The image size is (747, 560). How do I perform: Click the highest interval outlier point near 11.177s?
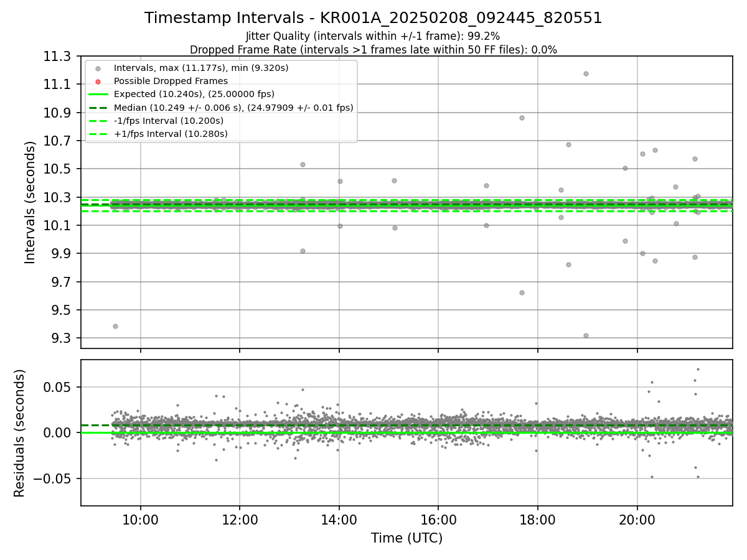(x=586, y=73)
